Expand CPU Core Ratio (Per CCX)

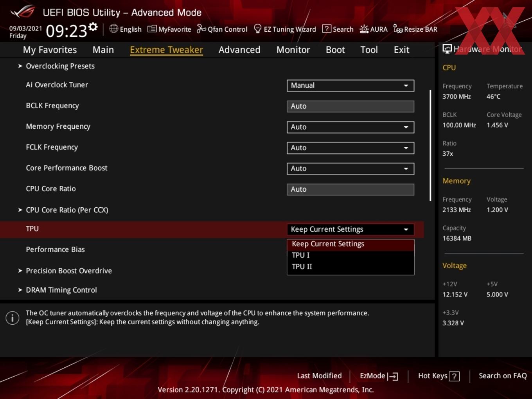(x=67, y=210)
